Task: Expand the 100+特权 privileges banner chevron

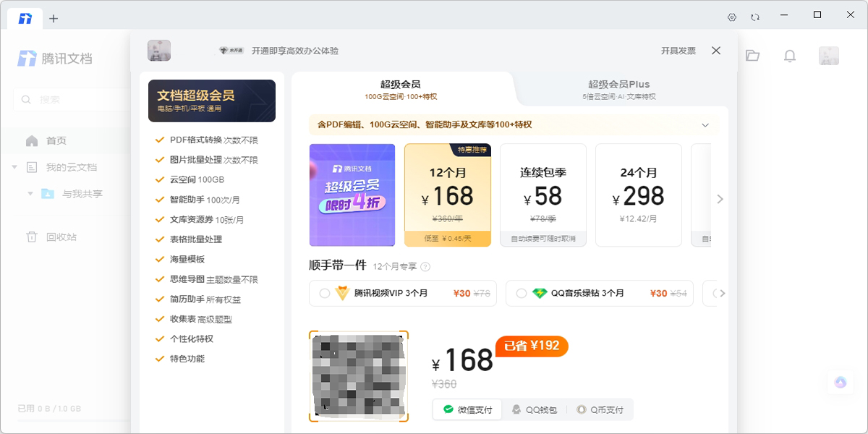Action: point(706,125)
